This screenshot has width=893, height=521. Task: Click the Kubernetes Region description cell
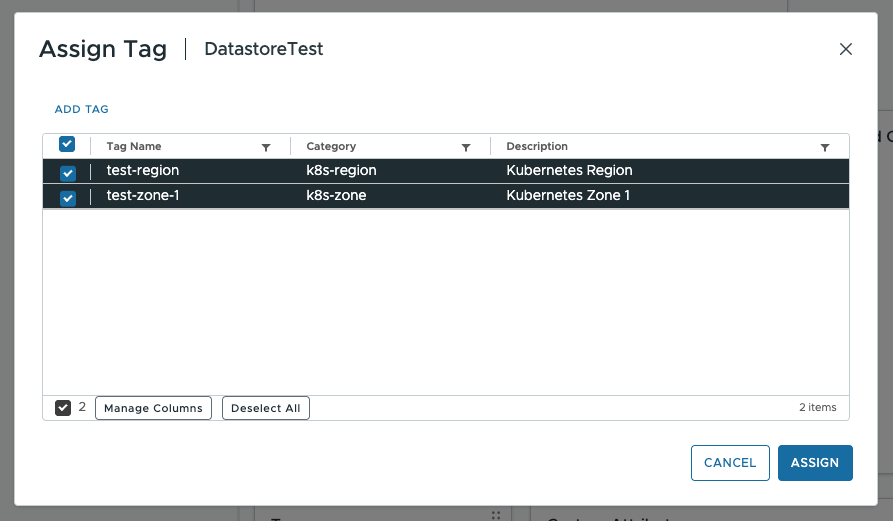pos(569,171)
